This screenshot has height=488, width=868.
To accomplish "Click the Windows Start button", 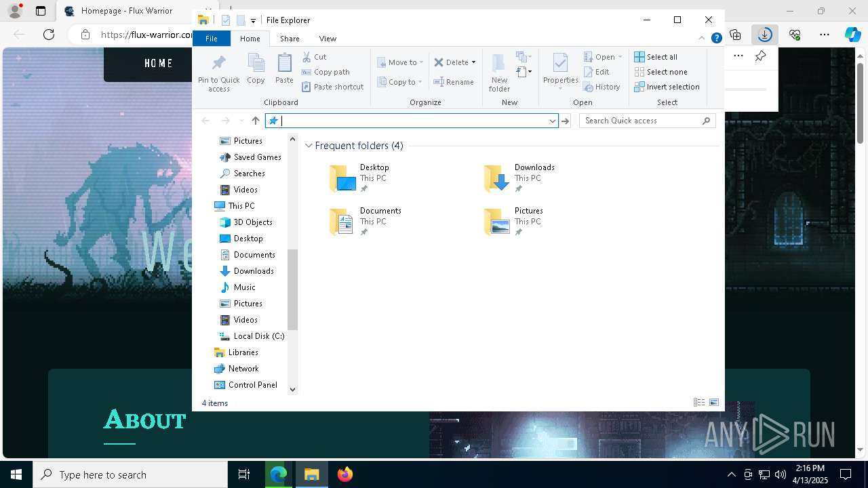I will (x=16, y=474).
